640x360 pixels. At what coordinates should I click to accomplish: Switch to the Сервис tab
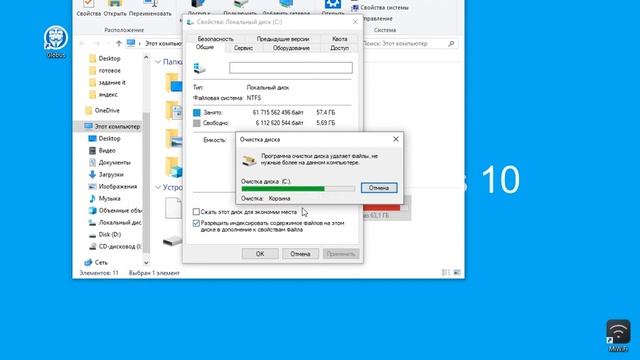point(243,48)
